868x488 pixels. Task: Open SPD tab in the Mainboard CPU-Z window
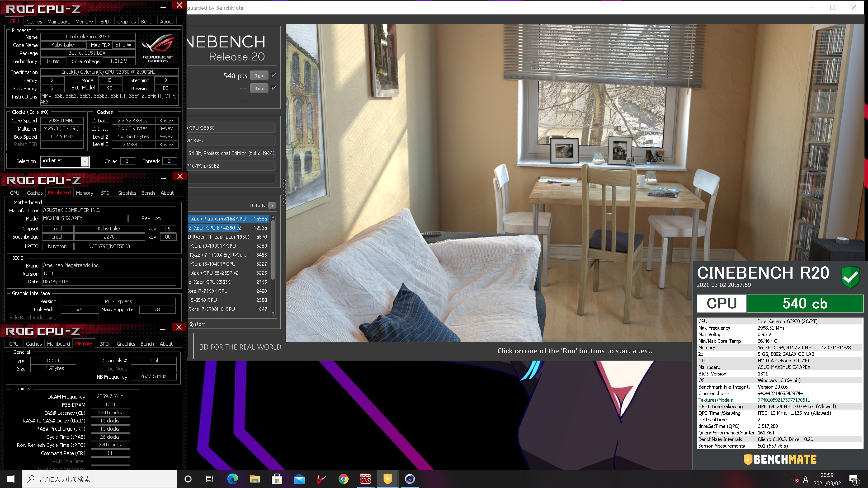coord(105,193)
